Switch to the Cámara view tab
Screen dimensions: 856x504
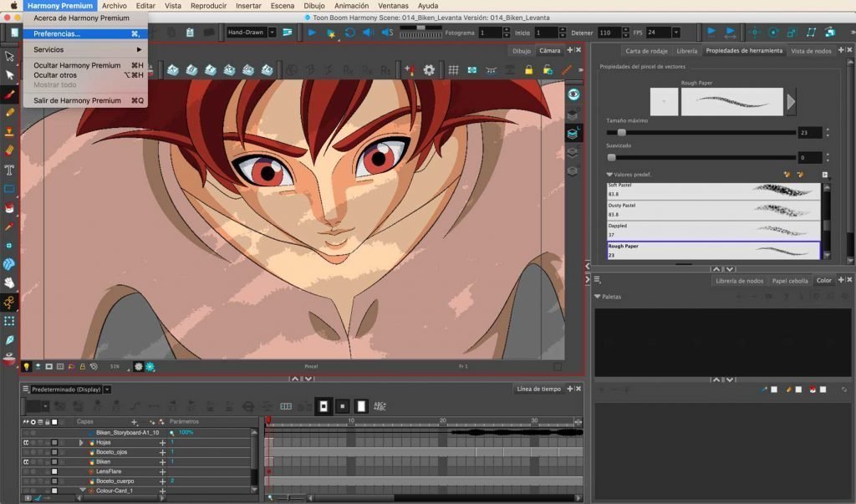click(550, 51)
